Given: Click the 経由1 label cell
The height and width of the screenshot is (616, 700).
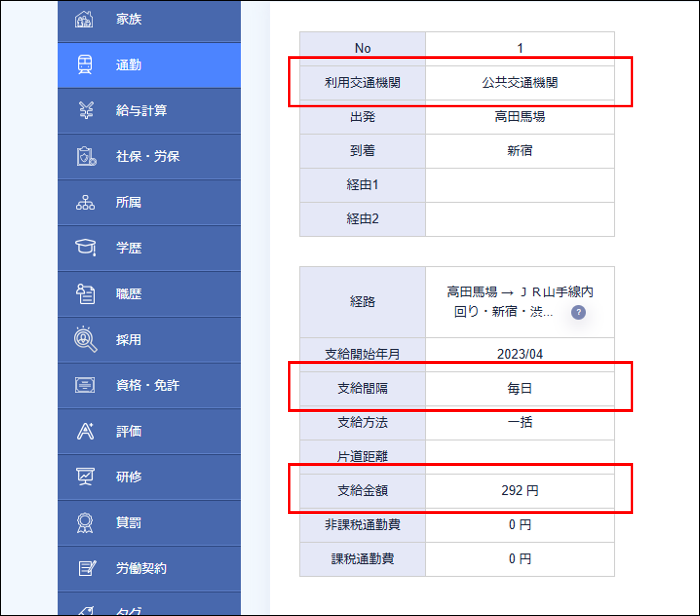Looking at the screenshot, I should (363, 185).
